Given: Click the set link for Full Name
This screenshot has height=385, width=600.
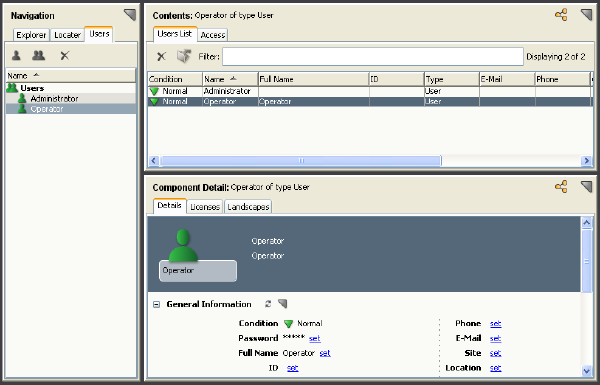Looking at the screenshot, I should click(325, 353).
